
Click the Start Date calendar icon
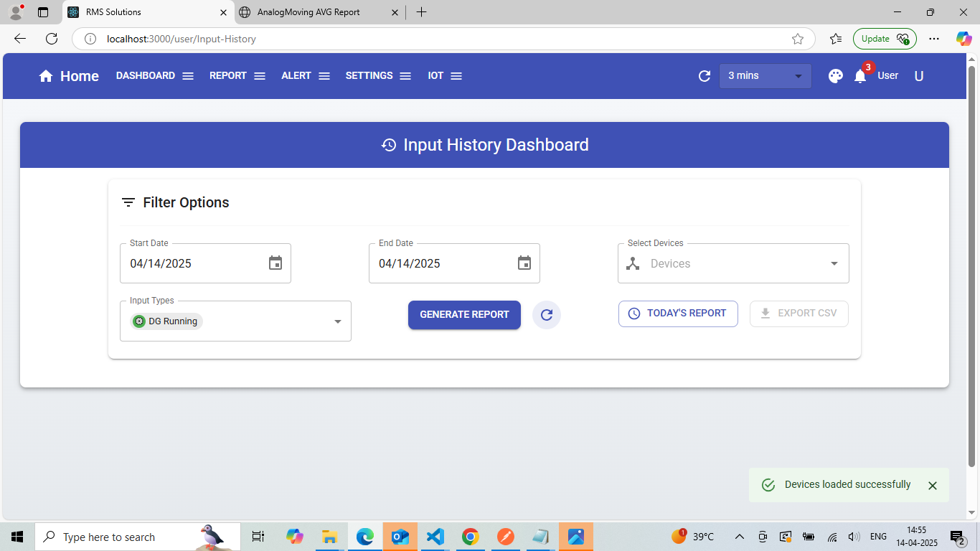[275, 263]
